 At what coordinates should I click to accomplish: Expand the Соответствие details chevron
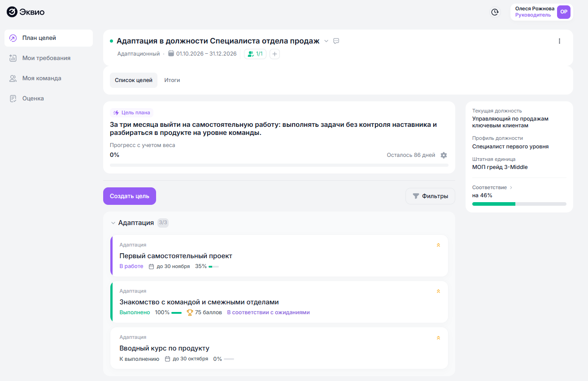click(511, 187)
